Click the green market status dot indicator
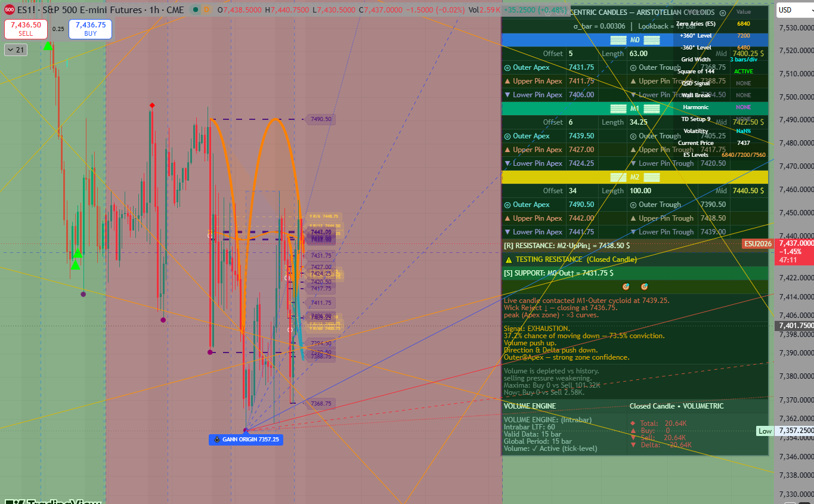Image resolution: width=814 pixels, height=504 pixels. tap(197, 10)
